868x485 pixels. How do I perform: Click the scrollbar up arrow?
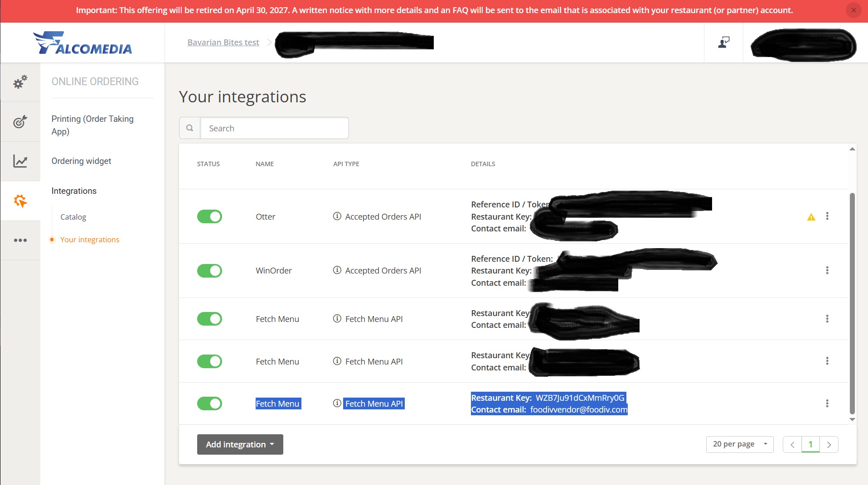pos(852,149)
